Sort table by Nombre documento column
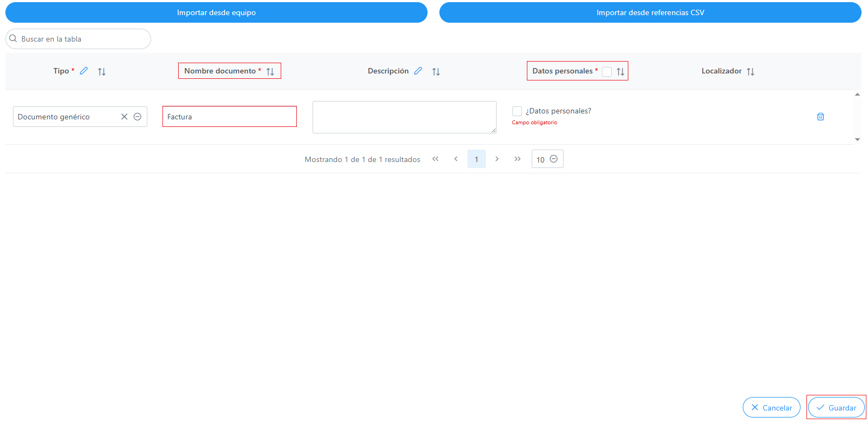 click(270, 71)
